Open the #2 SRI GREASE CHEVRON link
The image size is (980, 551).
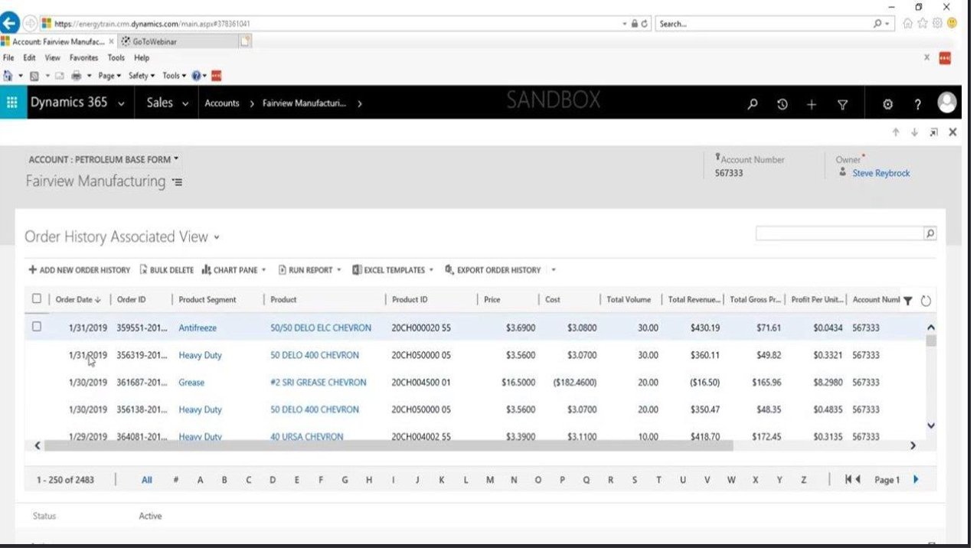click(318, 383)
